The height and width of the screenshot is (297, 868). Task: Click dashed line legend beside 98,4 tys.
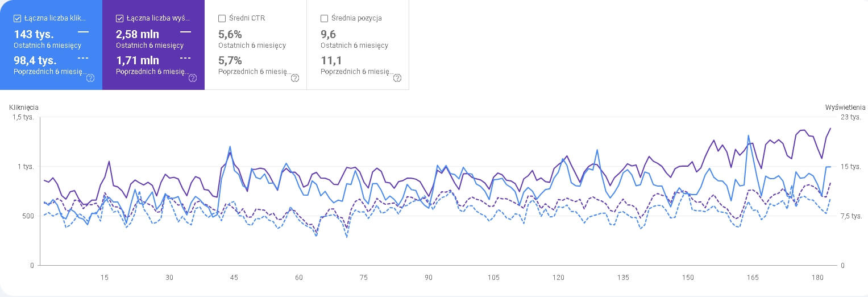83,58
